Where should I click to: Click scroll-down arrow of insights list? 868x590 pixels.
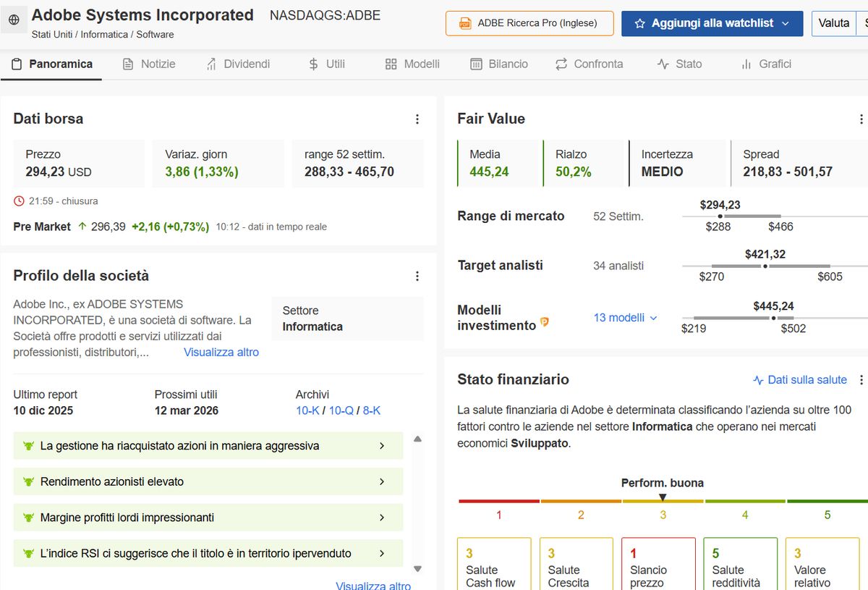[417, 569]
